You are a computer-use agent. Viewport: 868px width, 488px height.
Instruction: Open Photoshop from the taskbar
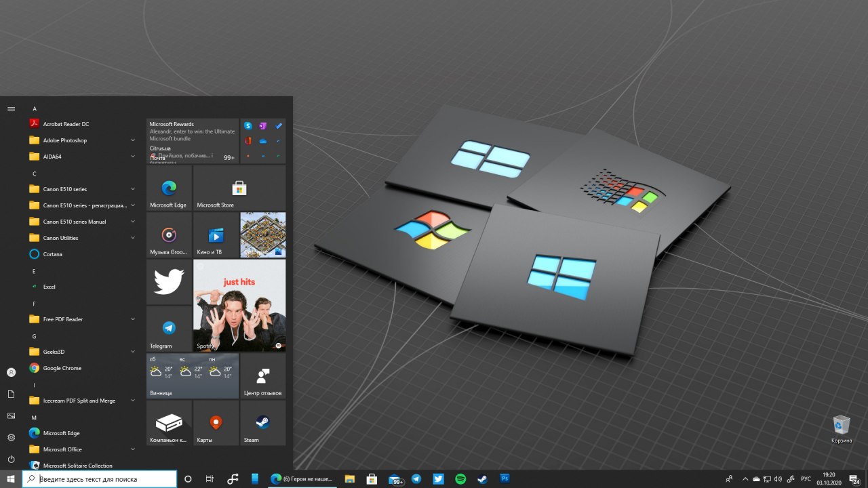(505, 479)
